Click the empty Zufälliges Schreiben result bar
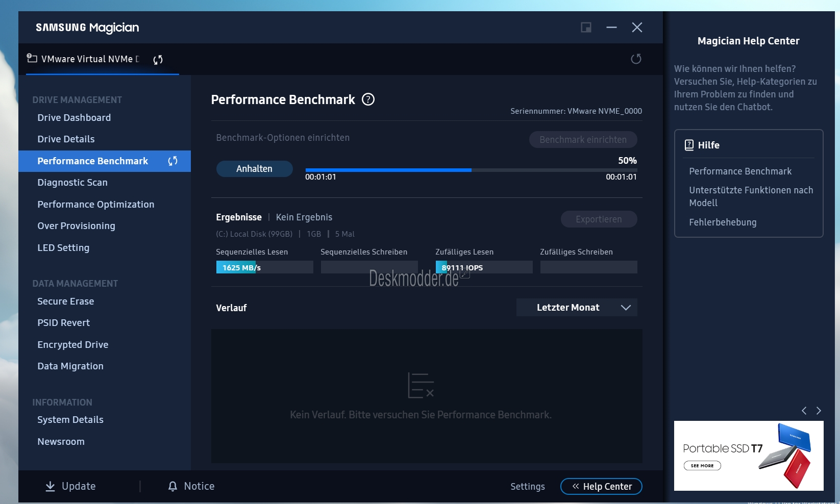 [588, 267]
